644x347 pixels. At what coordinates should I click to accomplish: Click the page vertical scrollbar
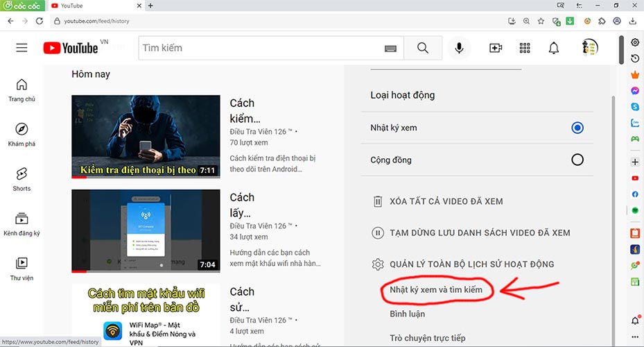pos(621,50)
